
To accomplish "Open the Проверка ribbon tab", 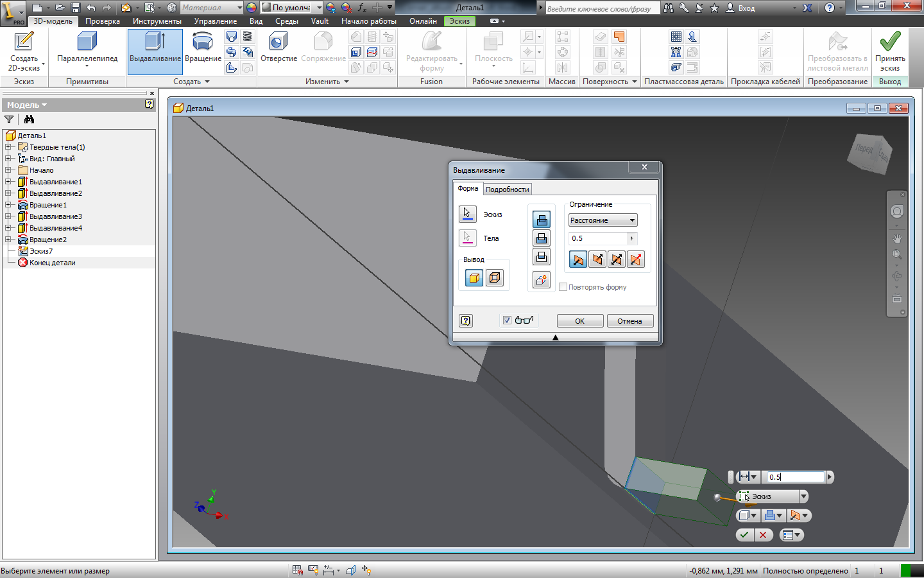I will coord(102,21).
